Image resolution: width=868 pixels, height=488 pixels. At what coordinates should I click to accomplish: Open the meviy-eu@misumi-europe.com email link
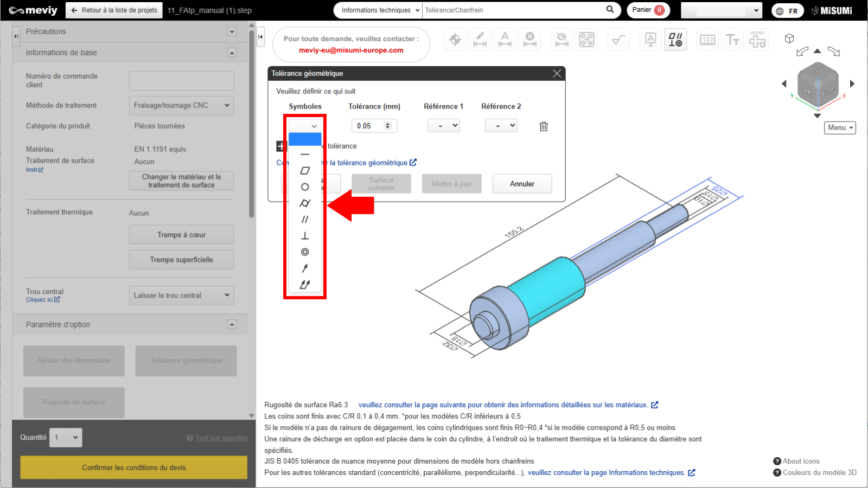click(x=351, y=50)
